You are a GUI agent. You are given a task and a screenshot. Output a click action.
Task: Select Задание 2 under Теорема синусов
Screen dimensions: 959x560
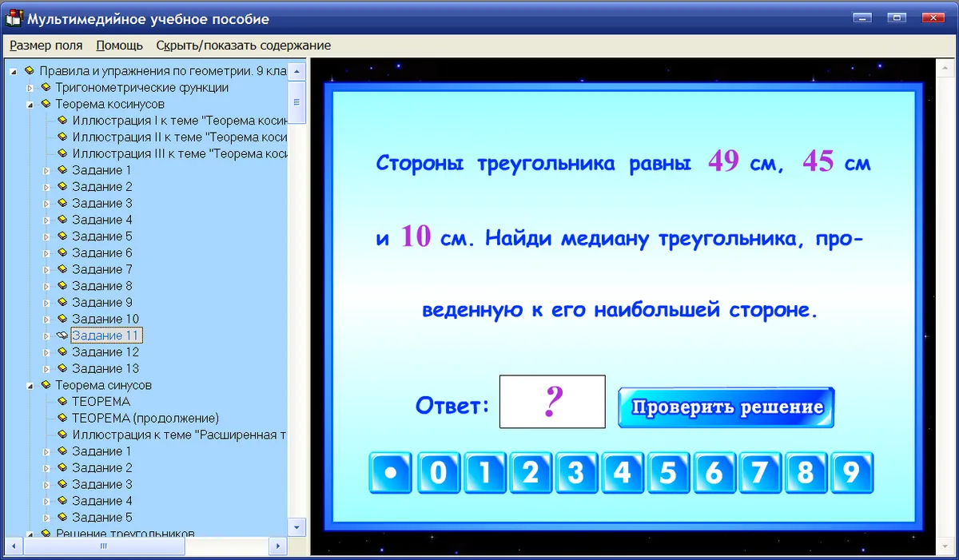102,467
